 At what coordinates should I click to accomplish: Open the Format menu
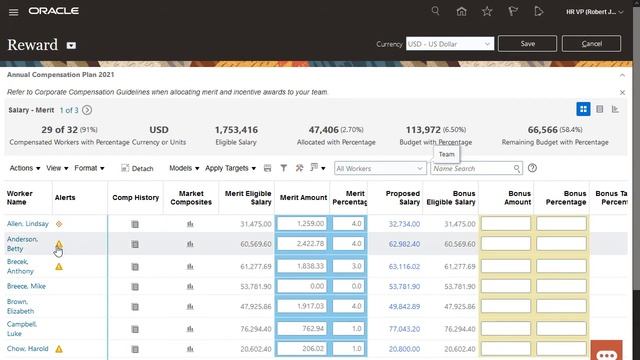click(x=89, y=168)
